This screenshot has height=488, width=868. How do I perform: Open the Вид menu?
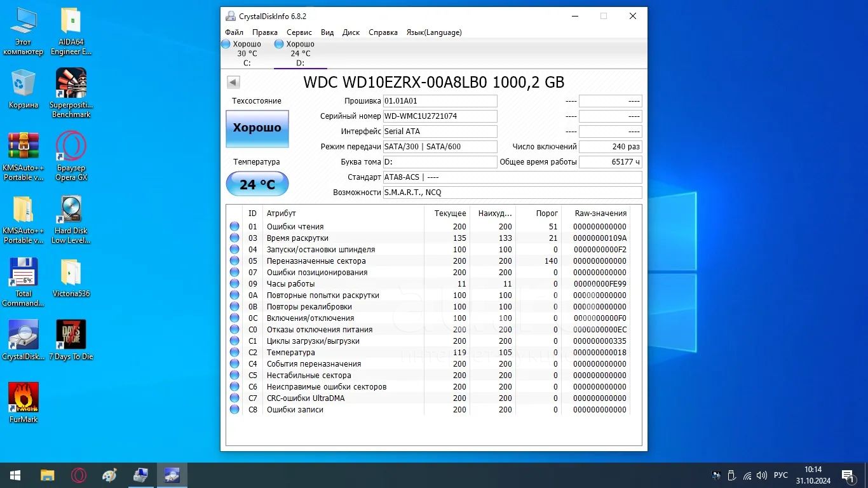point(327,32)
